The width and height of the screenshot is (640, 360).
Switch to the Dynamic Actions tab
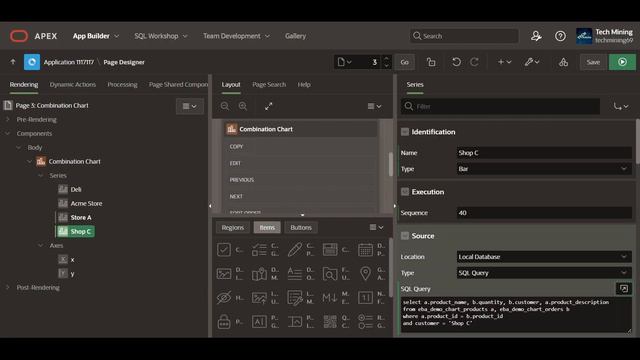(x=73, y=84)
